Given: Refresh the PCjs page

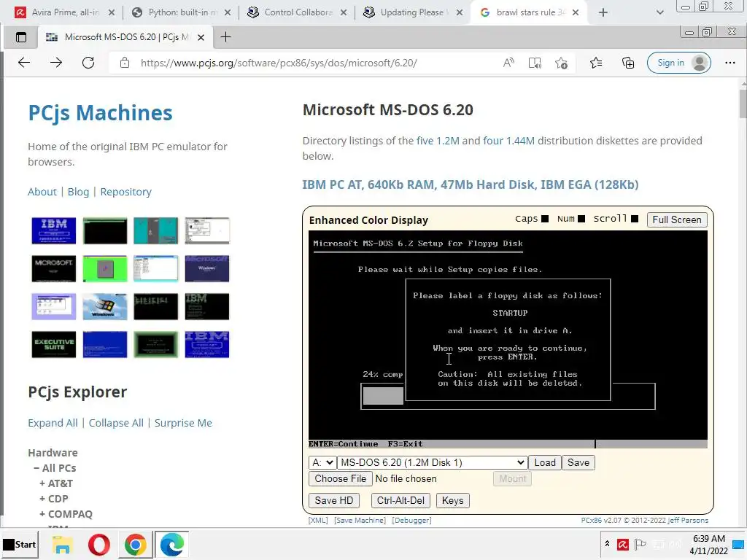Looking at the screenshot, I should click(x=88, y=63).
